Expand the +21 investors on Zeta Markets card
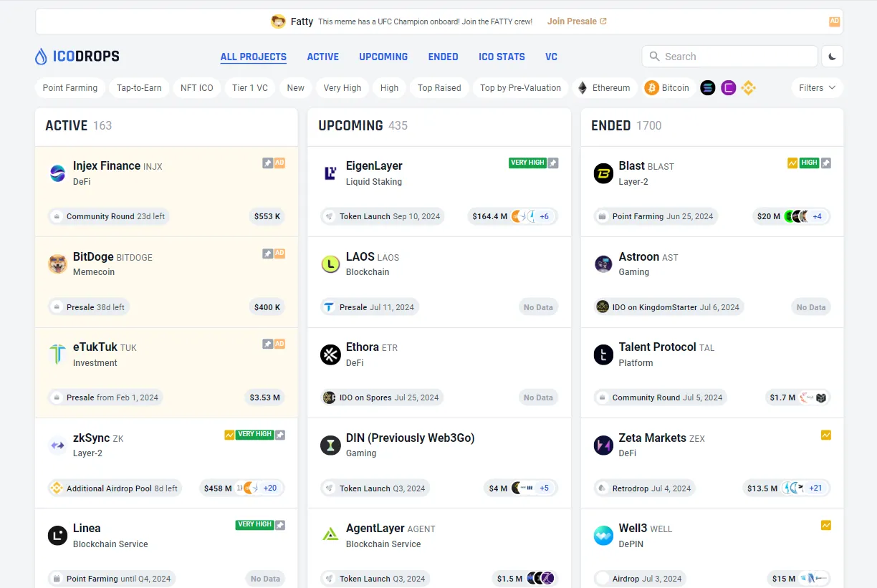Image resolution: width=877 pixels, height=588 pixels. (x=817, y=488)
